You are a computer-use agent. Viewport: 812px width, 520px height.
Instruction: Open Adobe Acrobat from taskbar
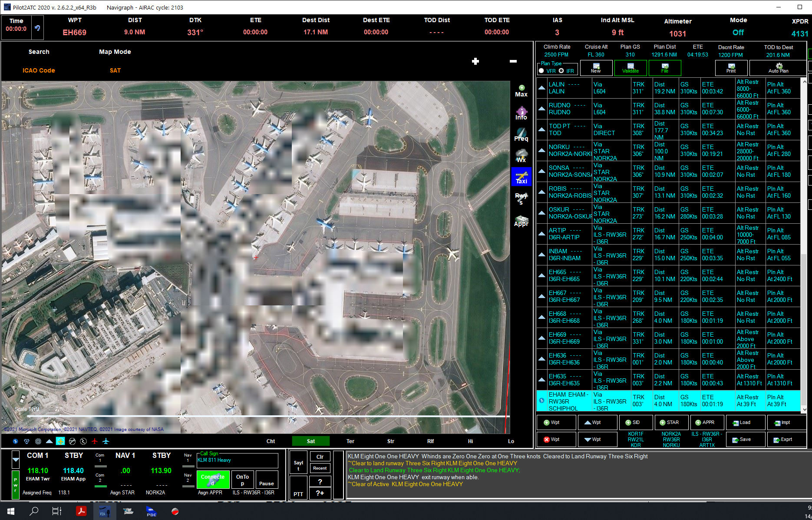(81, 511)
